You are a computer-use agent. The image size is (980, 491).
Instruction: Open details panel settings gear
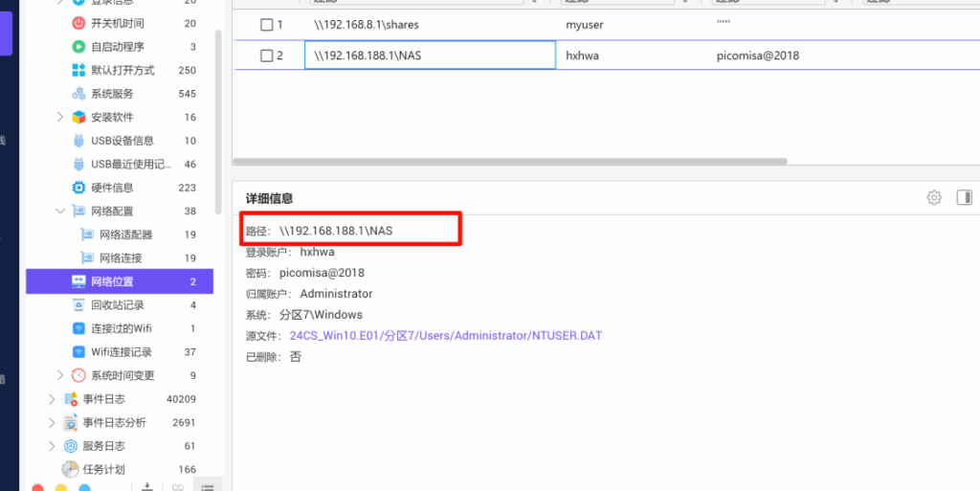934,198
